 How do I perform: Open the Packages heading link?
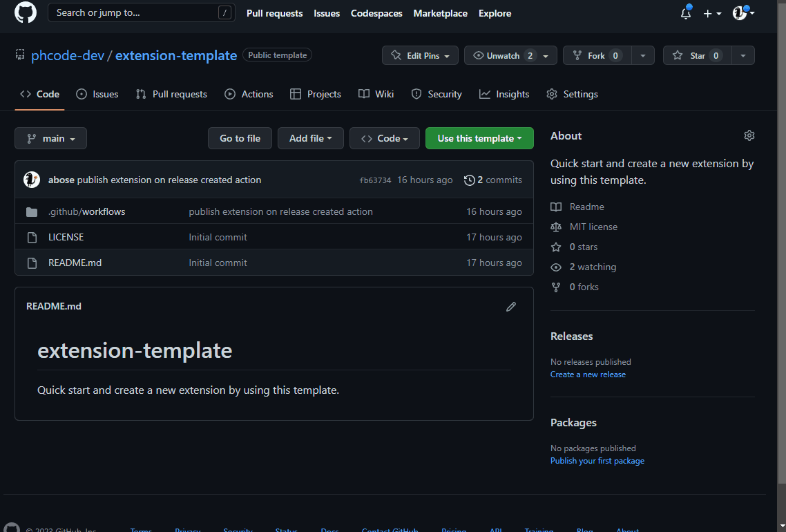click(573, 422)
